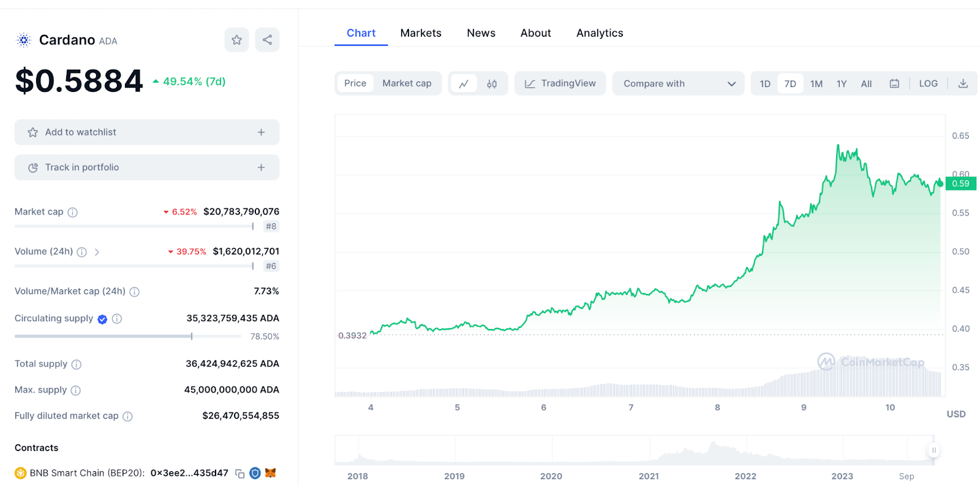Viewport: 980px width, 486px height.
Task: Switch to the News tab
Action: click(x=481, y=33)
